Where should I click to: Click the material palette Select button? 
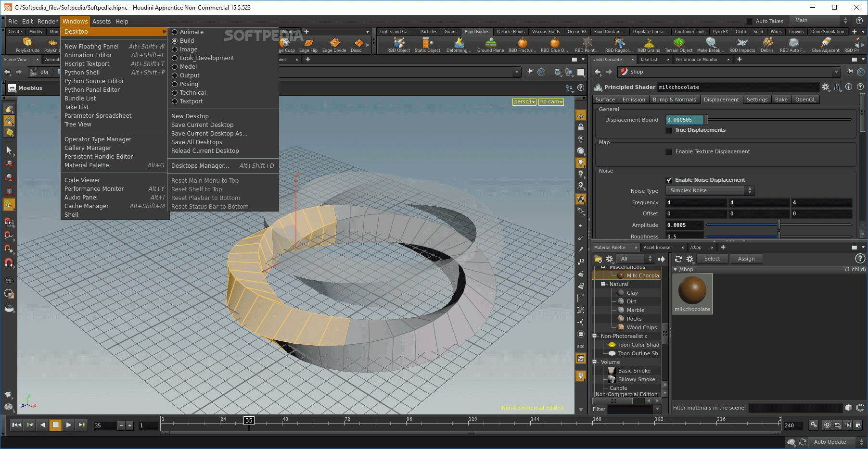click(x=712, y=259)
